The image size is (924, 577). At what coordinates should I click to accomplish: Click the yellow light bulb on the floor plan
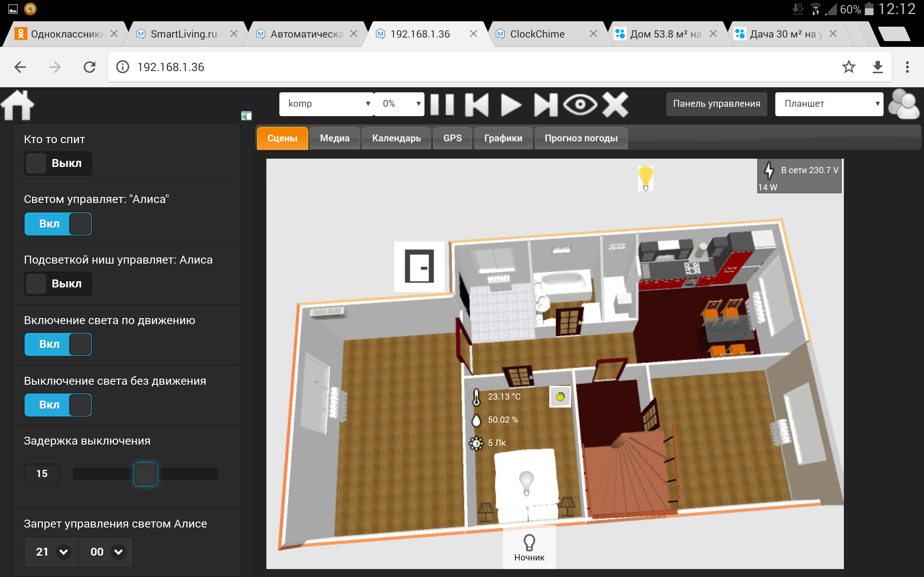[645, 178]
